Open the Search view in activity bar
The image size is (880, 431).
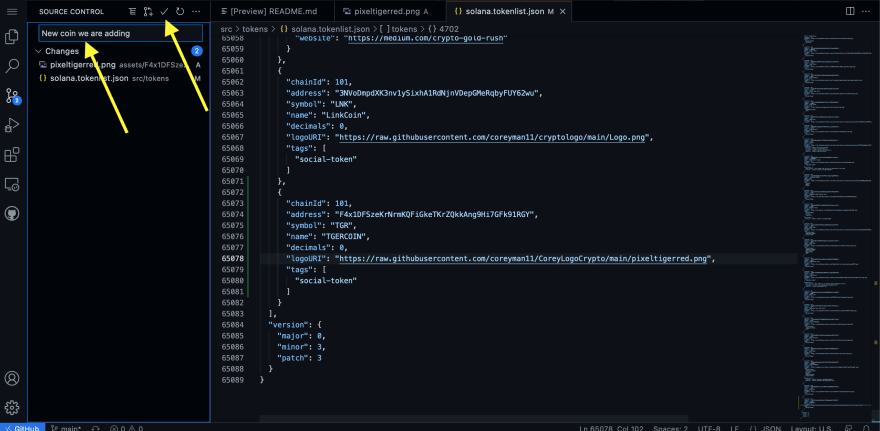(x=12, y=66)
